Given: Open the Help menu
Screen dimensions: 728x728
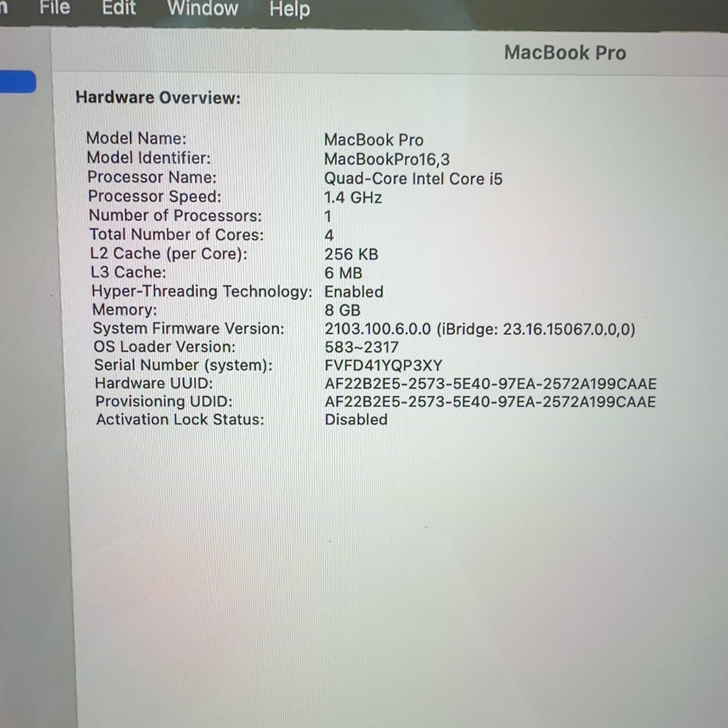Looking at the screenshot, I should (x=290, y=10).
